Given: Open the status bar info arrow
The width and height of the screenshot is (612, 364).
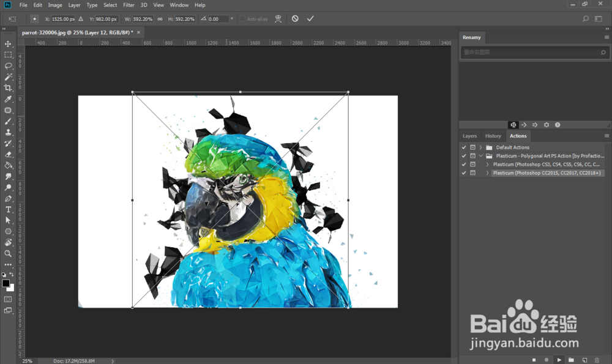Looking at the screenshot, I should 113,361.
